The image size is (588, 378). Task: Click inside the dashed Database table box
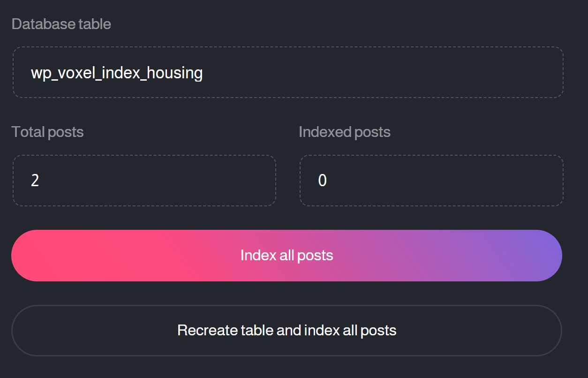287,72
